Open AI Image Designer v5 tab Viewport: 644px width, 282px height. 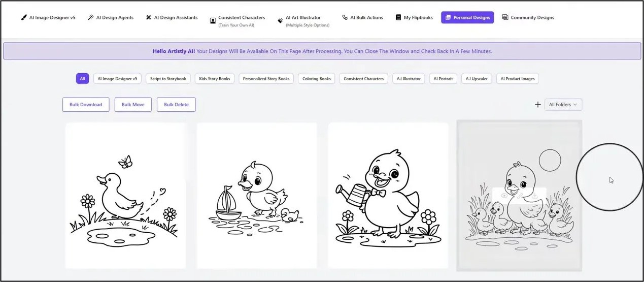[x=48, y=17]
